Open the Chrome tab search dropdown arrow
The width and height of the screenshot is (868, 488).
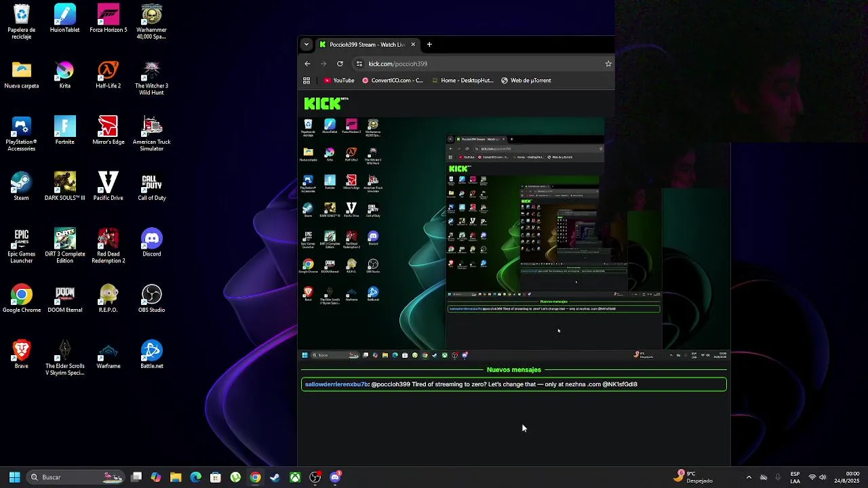click(x=307, y=45)
